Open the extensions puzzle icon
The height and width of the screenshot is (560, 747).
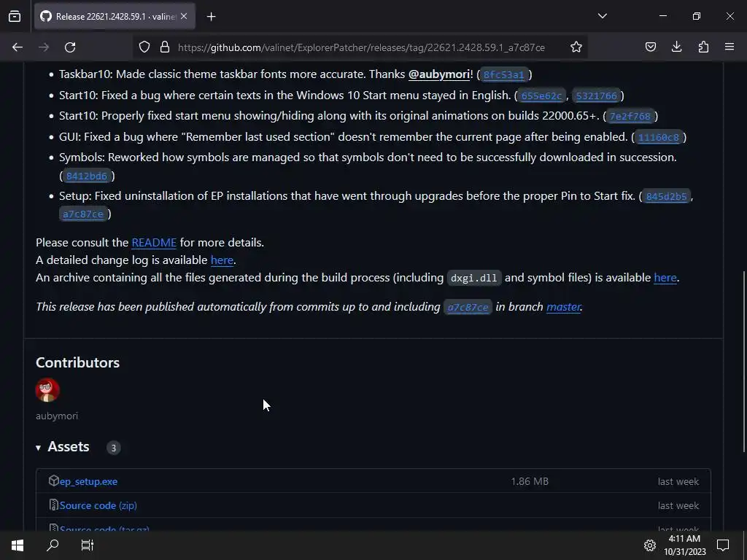point(703,47)
